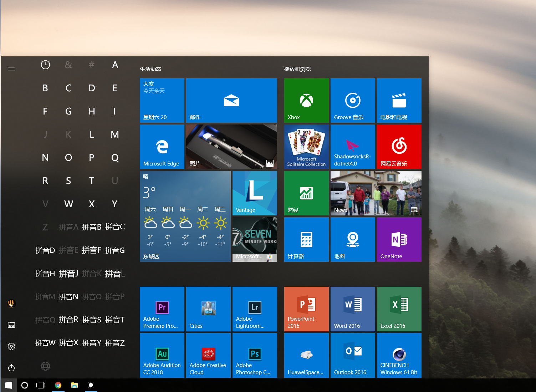This screenshot has height=392, width=536.
Task: Jump to apps under letter W
Action: pos(68,204)
